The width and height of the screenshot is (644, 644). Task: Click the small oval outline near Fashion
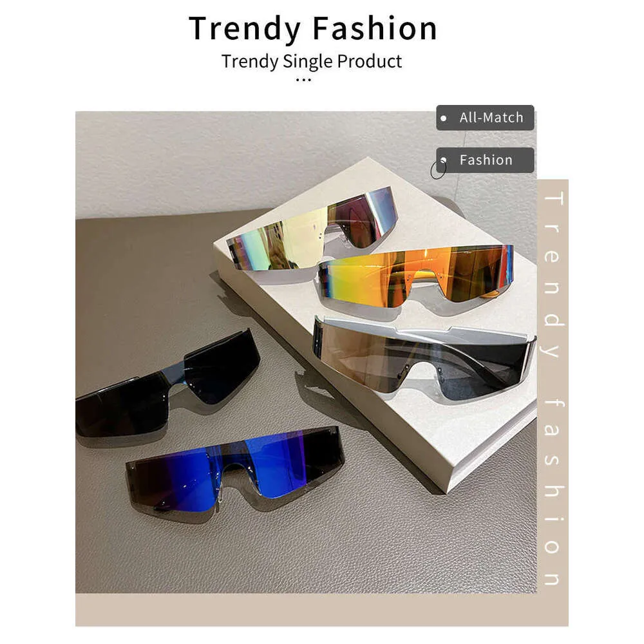(438, 170)
